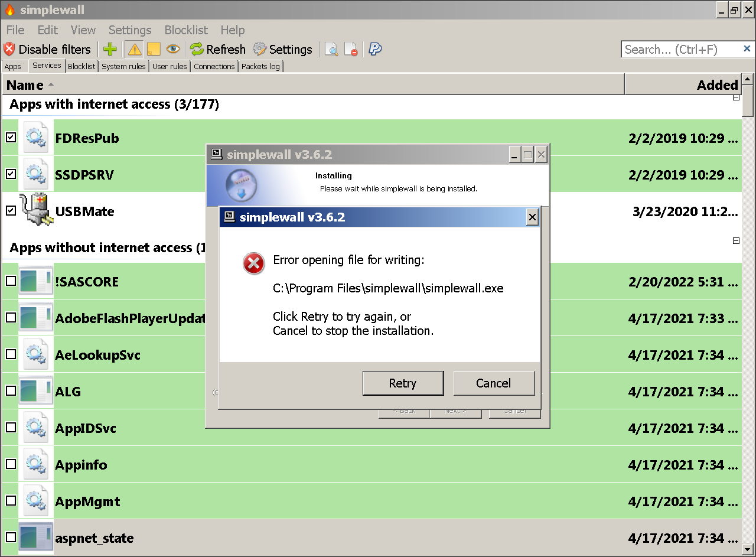756x557 pixels.
Task: Click Retry in the installer error dialog
Action: (x=403, y=383)
